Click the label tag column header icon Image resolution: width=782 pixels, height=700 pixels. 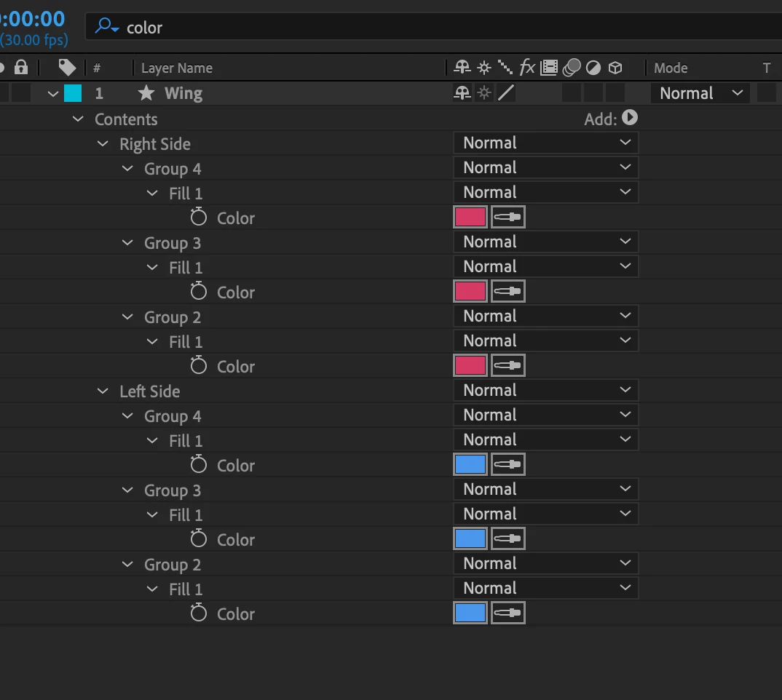click(67, 67)
